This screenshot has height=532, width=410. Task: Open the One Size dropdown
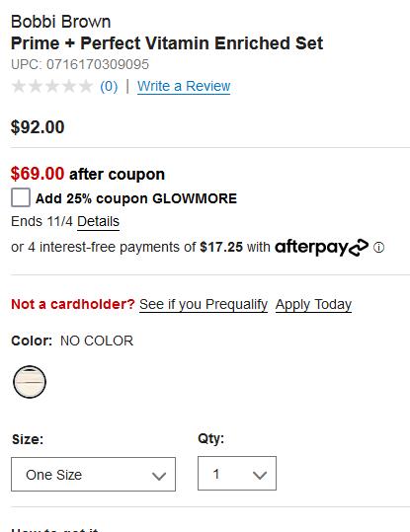[x=94, y=475]
